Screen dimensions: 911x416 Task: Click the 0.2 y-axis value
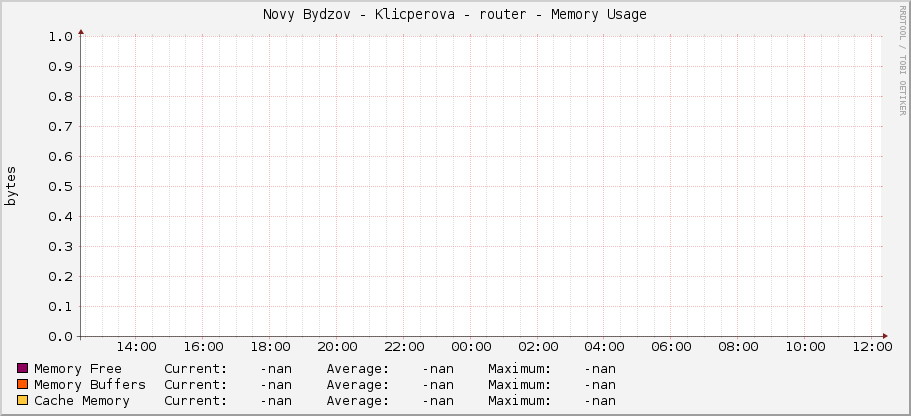(x=60, y=277)
